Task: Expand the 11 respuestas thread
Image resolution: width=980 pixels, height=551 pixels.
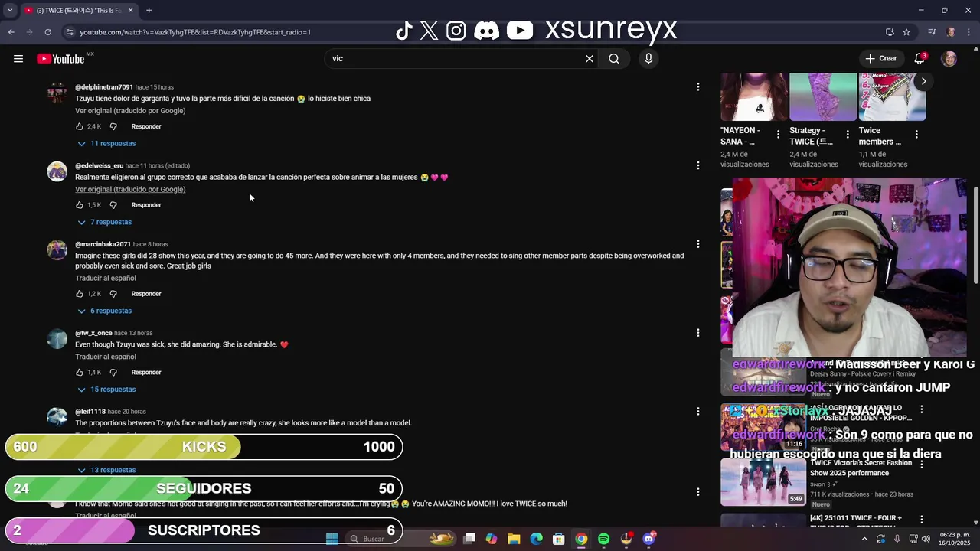Action: coord(106,143)
